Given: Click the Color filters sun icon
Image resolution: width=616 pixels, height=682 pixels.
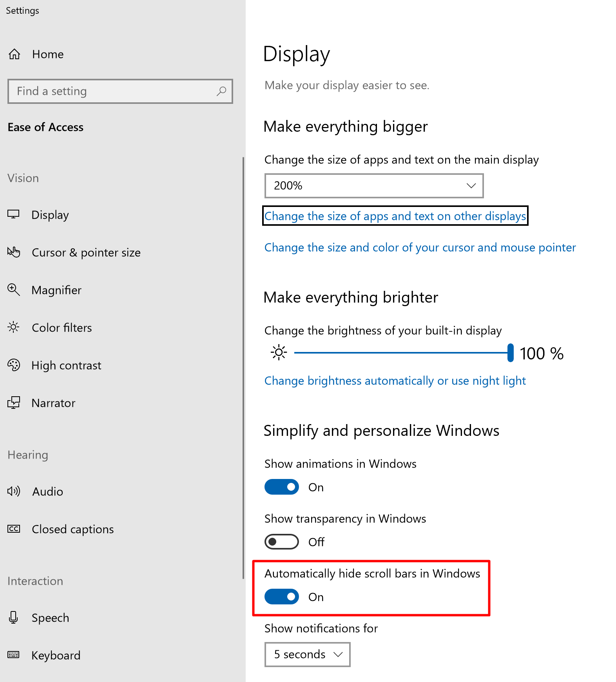Looking at the screenshot, I should (x=13, y=327).
